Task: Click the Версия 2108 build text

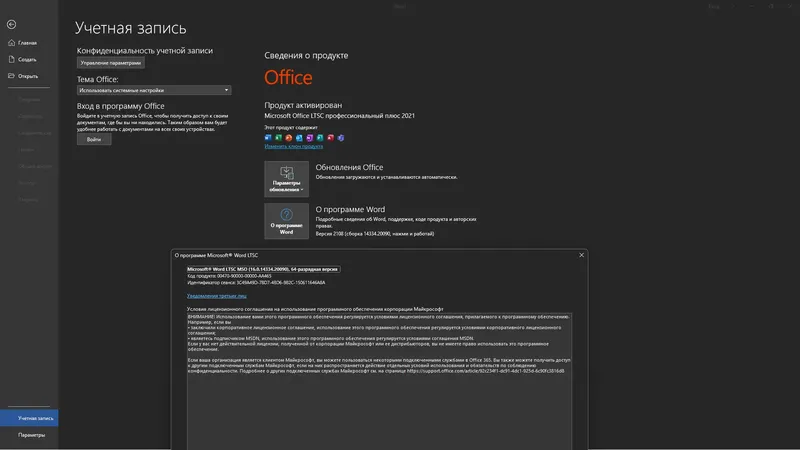Action: pyautogui.click(x=374, y=234)
